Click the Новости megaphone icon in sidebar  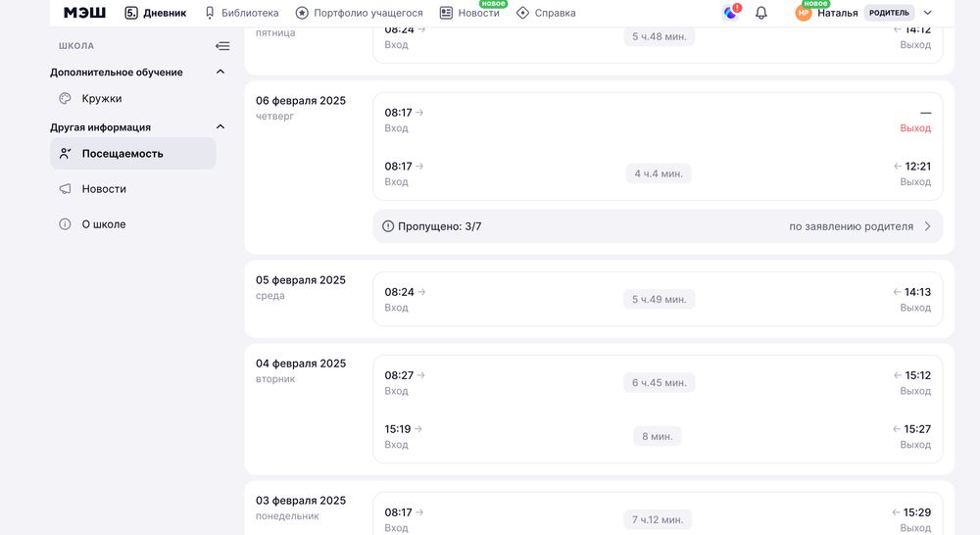point(65,189)
